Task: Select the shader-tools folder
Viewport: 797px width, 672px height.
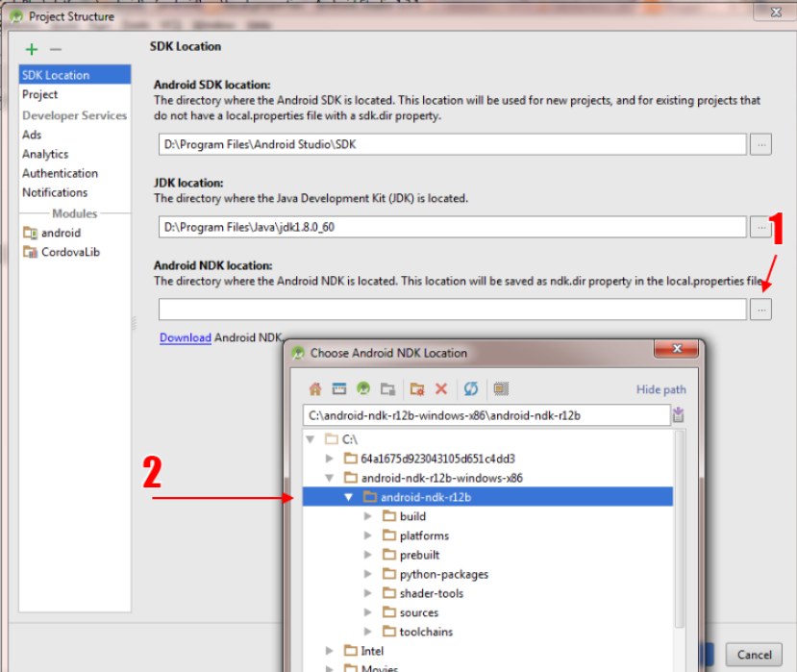Action: (x=432, y=593)
